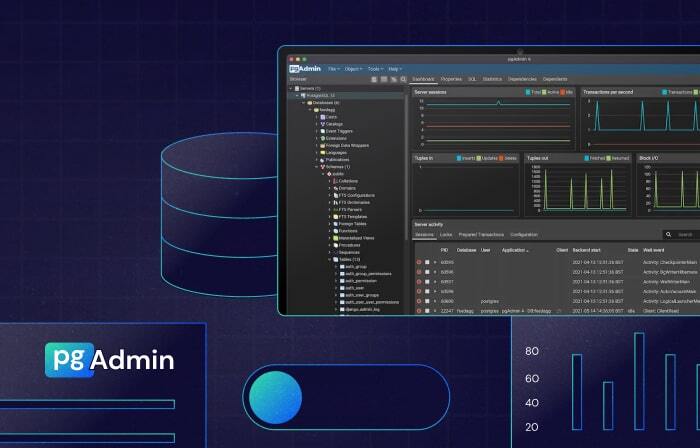Click the Schemas node icon
This screenshot has height=448, width=700.
pos(322,167)
